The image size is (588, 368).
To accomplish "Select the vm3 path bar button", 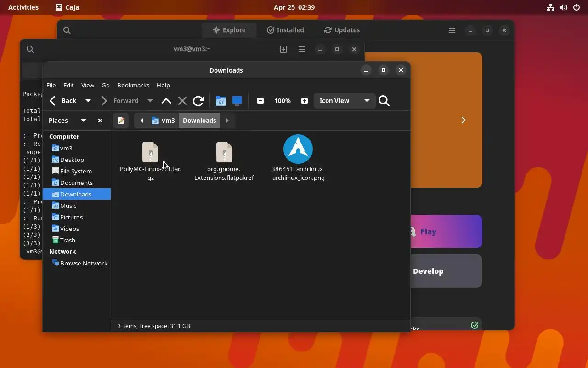I will click(163, 121).
